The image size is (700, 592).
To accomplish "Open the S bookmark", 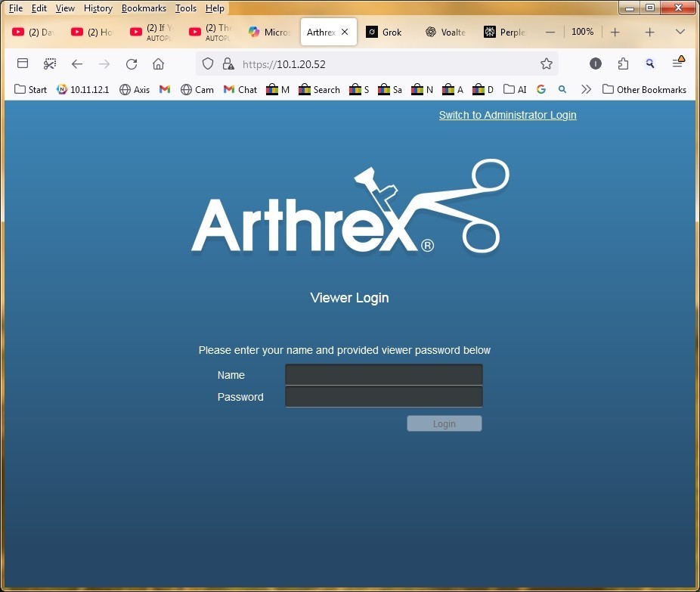I will pyautogui.click(x=359, y=90).
